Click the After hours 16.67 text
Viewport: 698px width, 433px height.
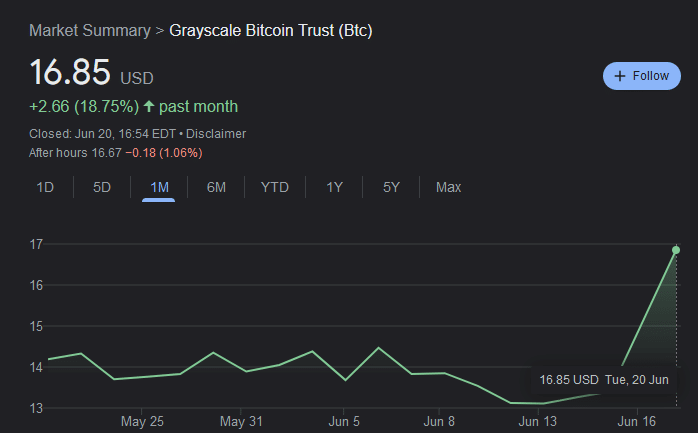coord(75,153)
